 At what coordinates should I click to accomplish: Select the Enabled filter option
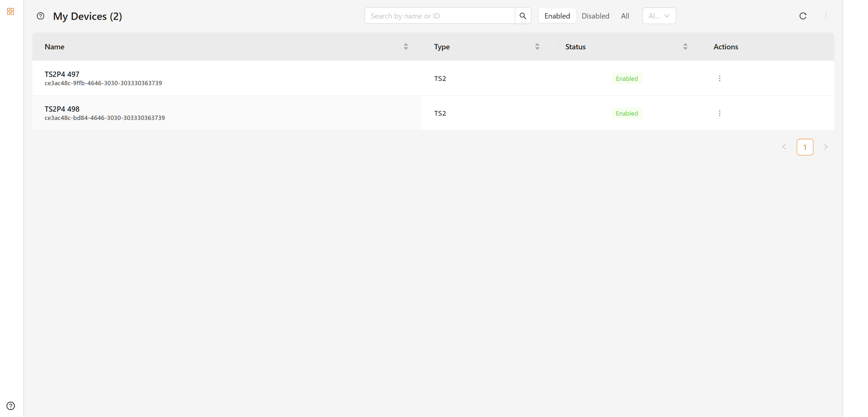(557, 16)
